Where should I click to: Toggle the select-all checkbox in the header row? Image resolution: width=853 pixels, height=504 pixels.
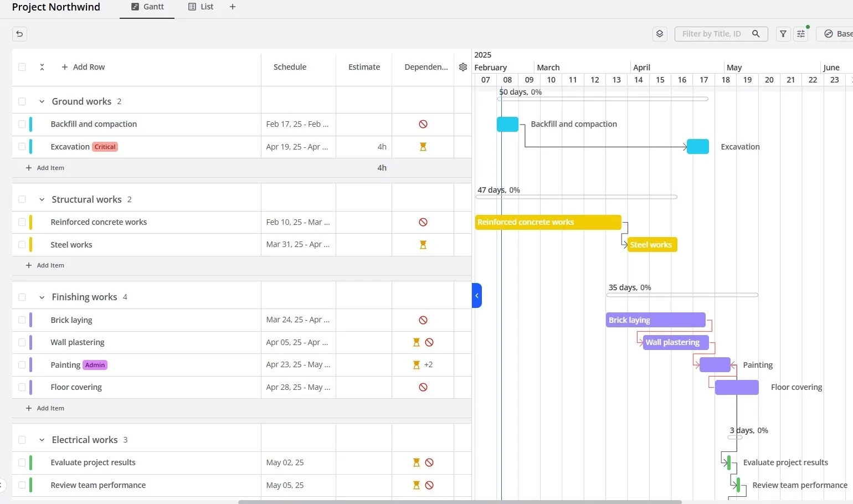tap(22, 67)
